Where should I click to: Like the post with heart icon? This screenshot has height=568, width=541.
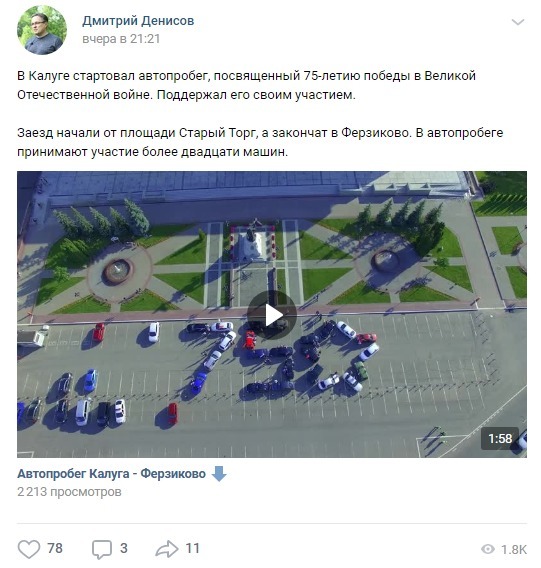[29, 549]
